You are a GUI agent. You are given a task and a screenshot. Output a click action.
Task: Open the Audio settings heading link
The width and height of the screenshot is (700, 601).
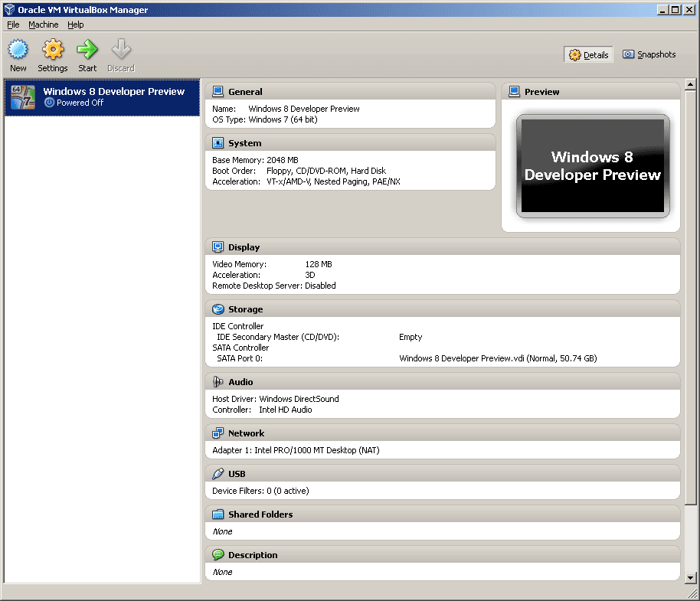pos(240,382)
